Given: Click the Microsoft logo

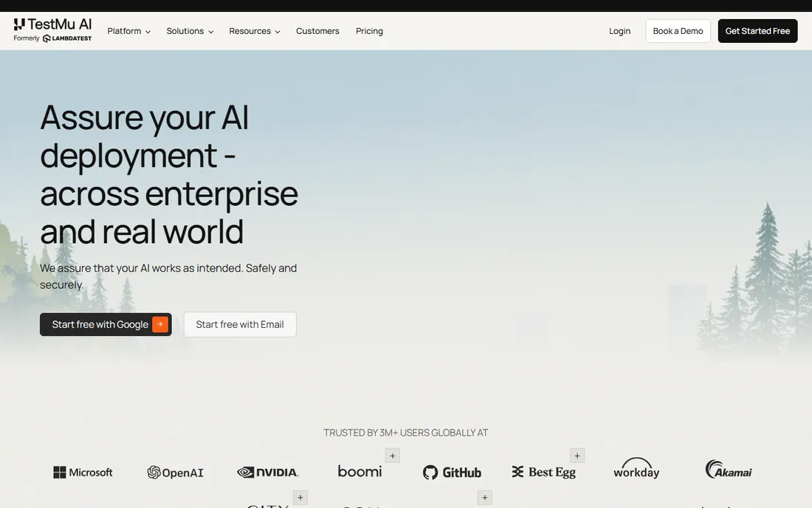Looking at the screenshot, I should (x=83, y=473).
